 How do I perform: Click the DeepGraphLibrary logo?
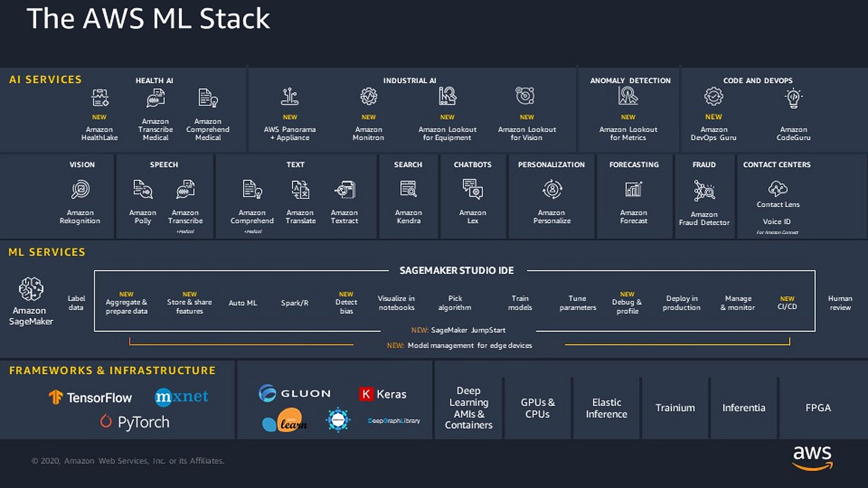click(393, 421)
